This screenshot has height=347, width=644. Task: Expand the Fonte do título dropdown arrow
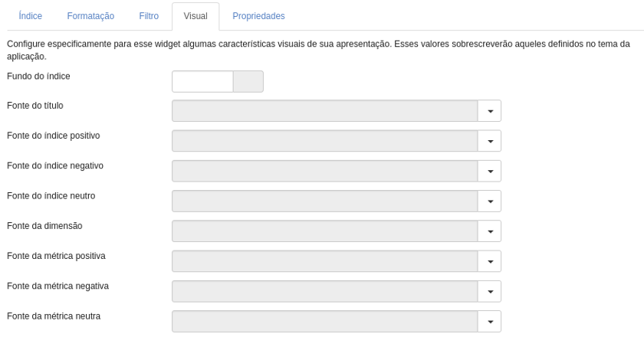[490, 111]
